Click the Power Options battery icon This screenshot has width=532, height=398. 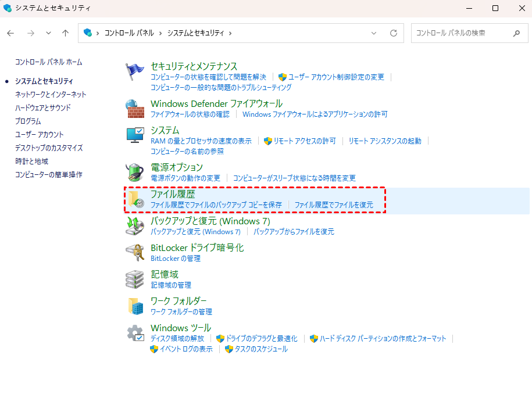pyautogui.click(x=135, y=172)
